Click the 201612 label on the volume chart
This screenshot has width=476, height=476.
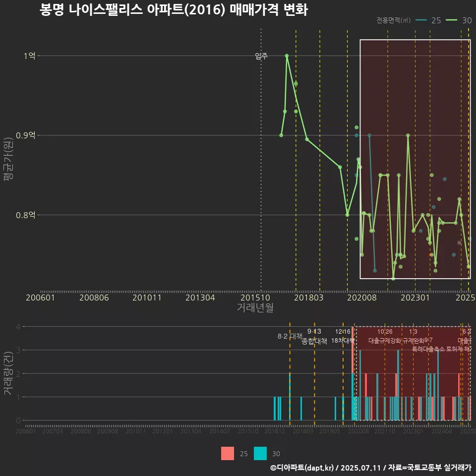pyautogui.click(x=274, y=431)
